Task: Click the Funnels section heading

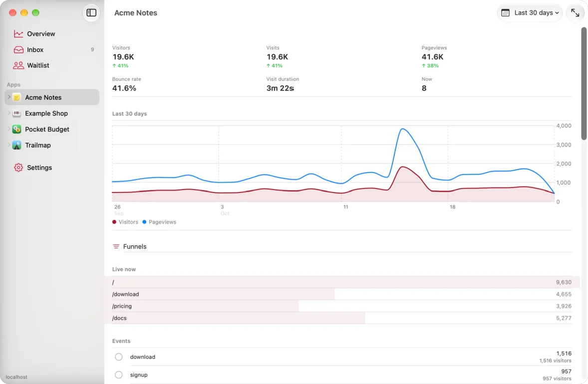Action: 135,246
